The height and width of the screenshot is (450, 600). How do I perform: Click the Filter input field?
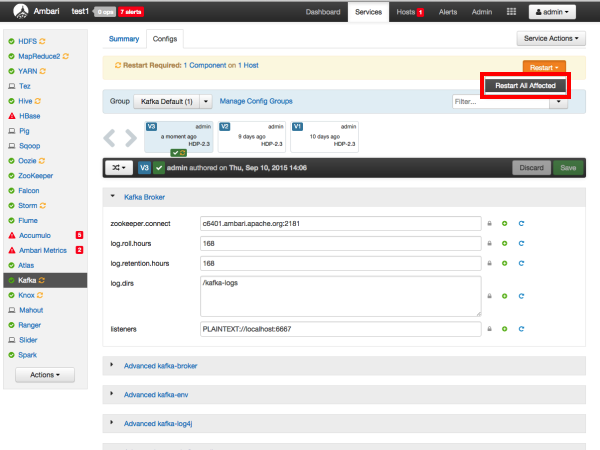point(501,101)
